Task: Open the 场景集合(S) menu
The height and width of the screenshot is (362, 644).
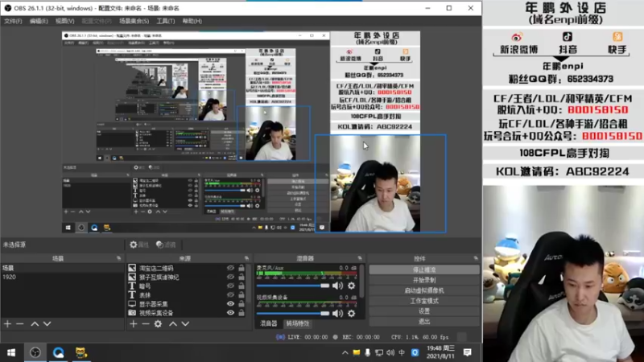Action: pos(134,21)
